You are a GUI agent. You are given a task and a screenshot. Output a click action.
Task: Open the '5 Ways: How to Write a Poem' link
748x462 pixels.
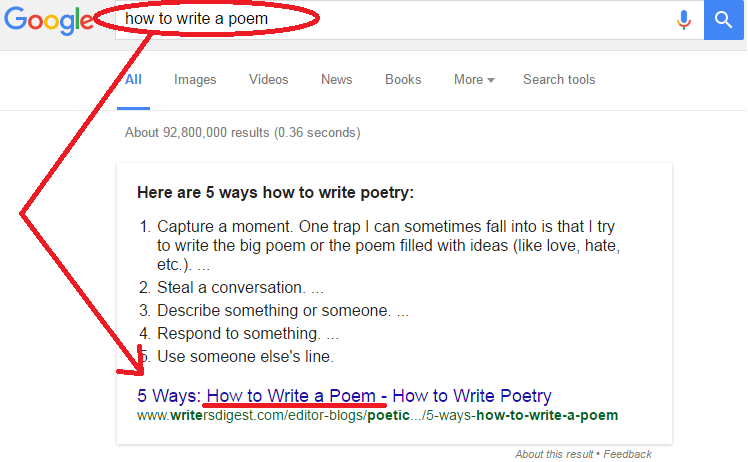pyautogui.click(x=344, y=396)
